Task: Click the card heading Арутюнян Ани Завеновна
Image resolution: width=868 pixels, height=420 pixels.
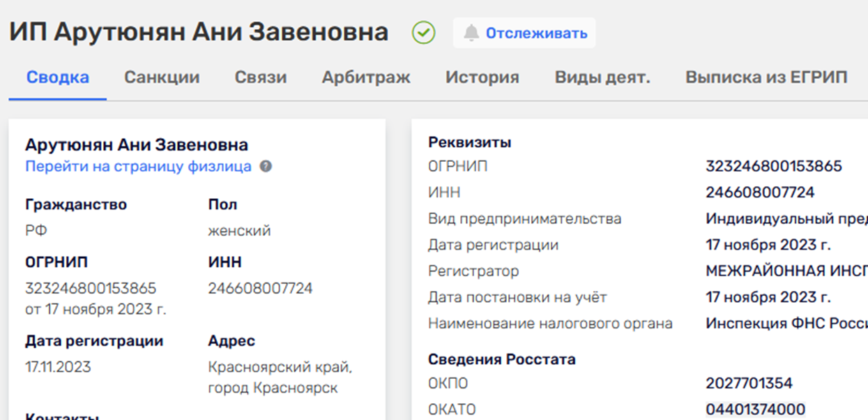Action: coord(137,145)
